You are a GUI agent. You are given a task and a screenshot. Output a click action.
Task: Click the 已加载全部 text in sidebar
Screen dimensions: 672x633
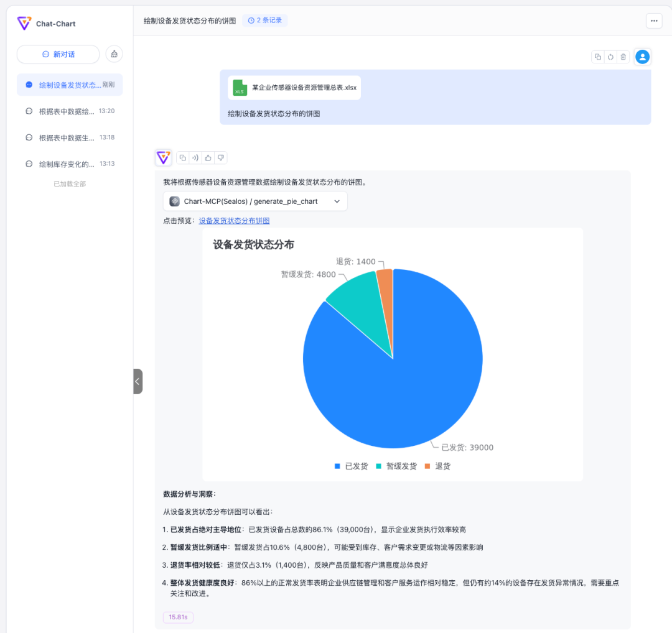(70, 183)
